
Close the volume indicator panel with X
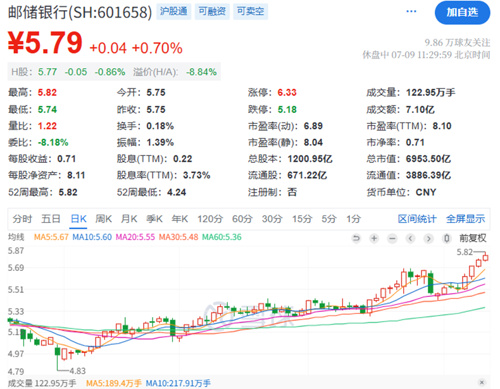(x=482, y=382)
